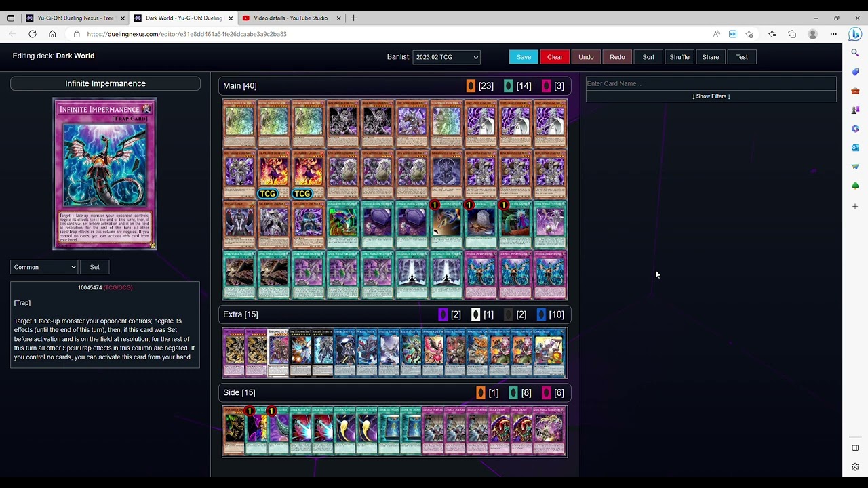This screenshot has width=868, height=488.
Task: Switch to the Yu-Gi-Oh! Dueling Nexus - Free tab
Action: (x=75, y=18)
